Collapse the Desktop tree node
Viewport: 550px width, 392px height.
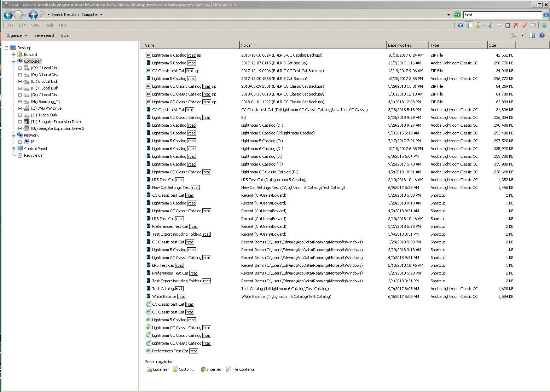coord(7,48)
